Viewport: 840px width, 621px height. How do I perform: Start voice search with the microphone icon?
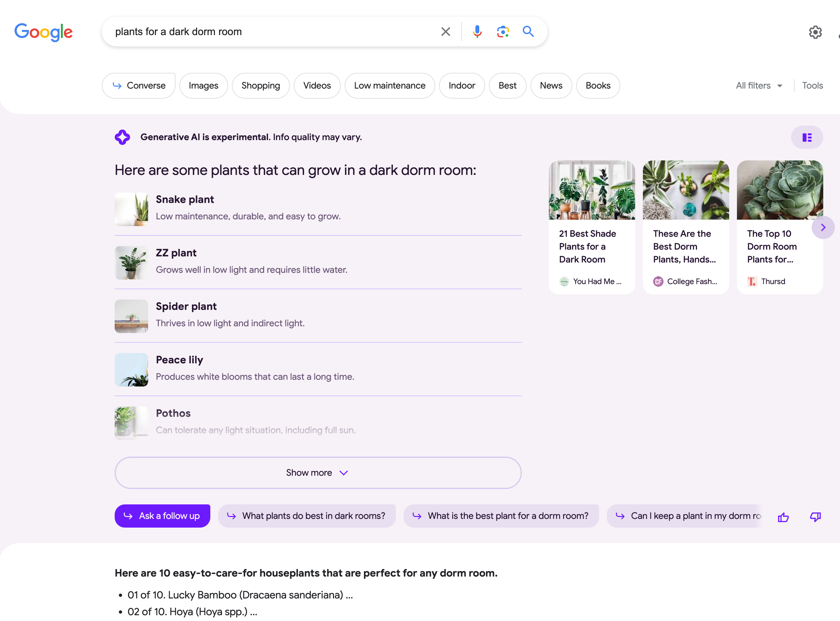click(477, 32)
